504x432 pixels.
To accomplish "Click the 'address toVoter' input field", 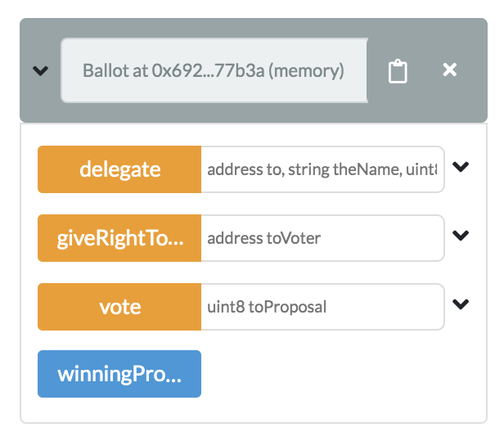I will coord(322,238).
